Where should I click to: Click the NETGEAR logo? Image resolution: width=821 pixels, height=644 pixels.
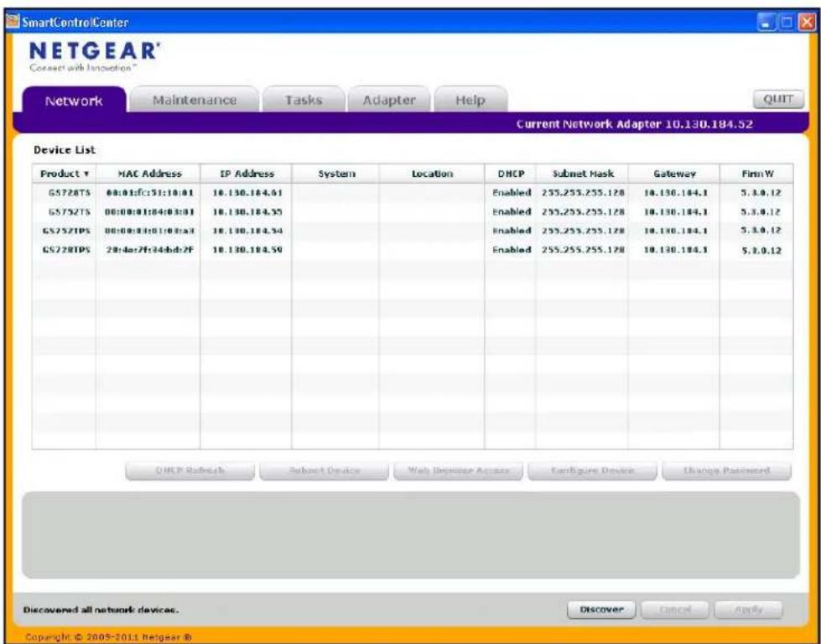[95, 51]
